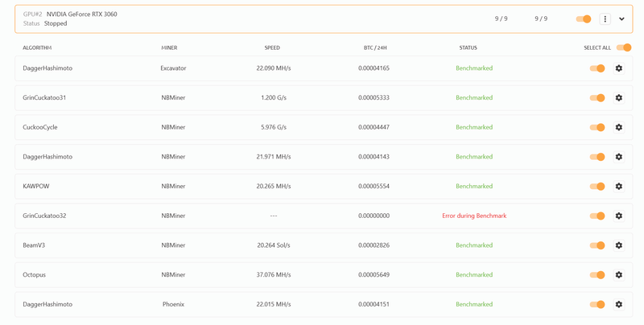Open settings gear for CuckooCycle row
Screen dimensions: 644x325
(x=618, y=127)
